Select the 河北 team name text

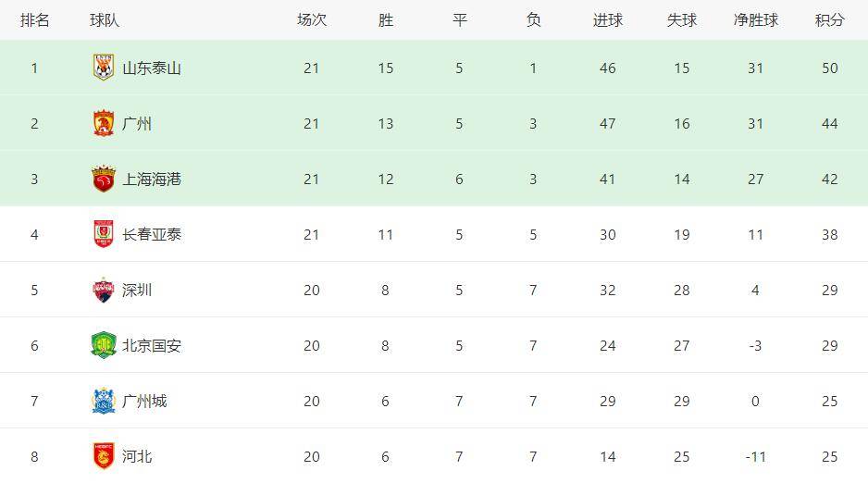137,456
